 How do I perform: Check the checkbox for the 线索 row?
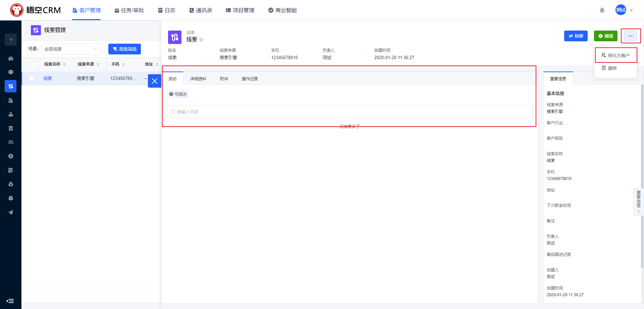click(32, 79)
